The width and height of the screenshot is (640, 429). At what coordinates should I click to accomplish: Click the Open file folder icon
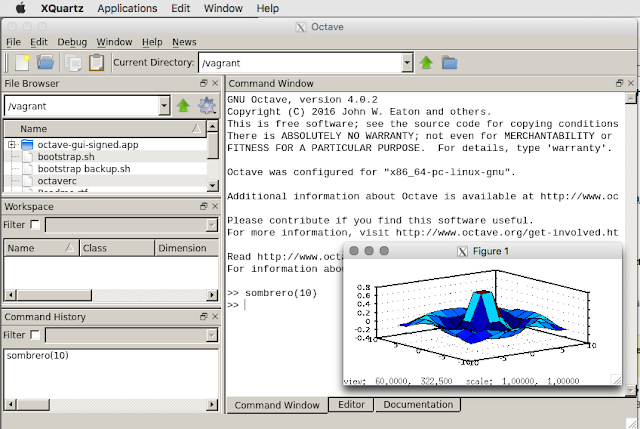pos(45,62)
